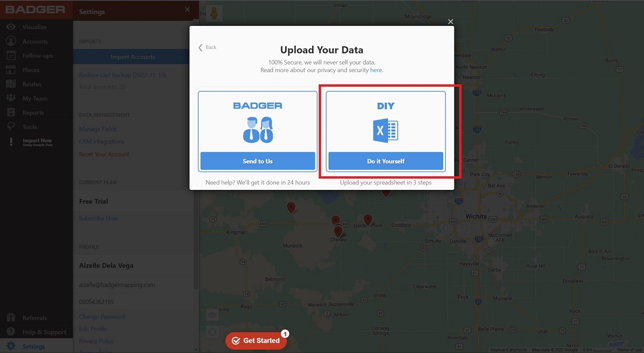Image resolution: width=644 pixels, height=353 pixels.
Task: Select My Team menu item
Action: (x=34, y=99)
